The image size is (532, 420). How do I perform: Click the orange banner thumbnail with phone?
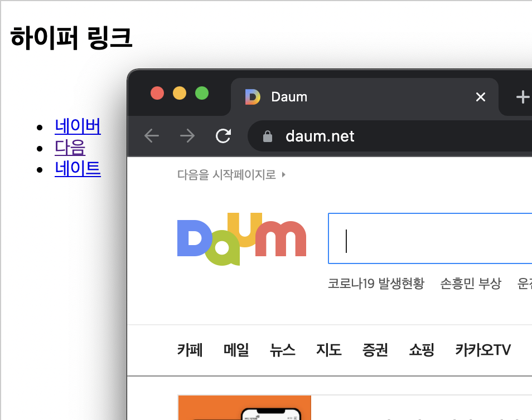click(x=244, y=407)
